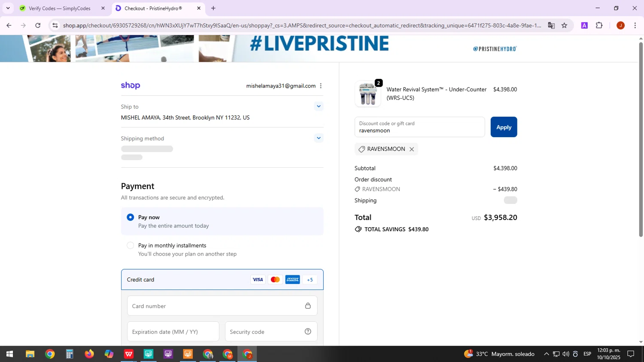
Task: Select the Credit card payment header
Action: point(222,280)
